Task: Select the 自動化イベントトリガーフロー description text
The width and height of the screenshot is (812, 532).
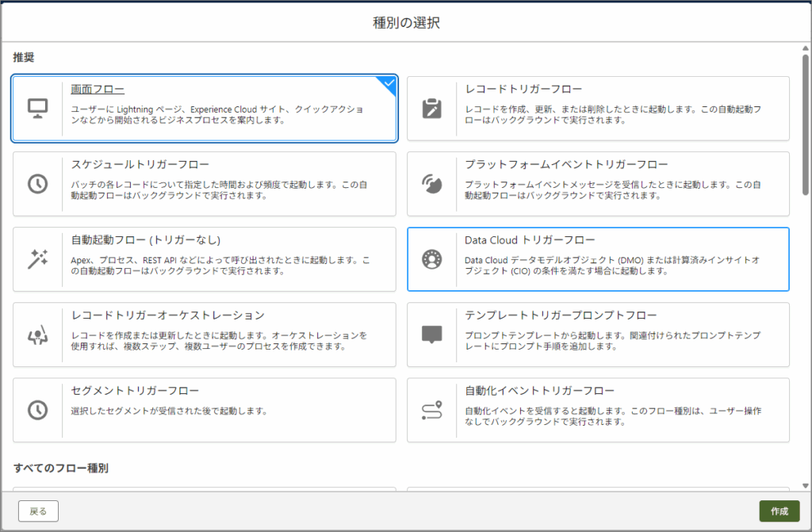Action: [613, 416]
